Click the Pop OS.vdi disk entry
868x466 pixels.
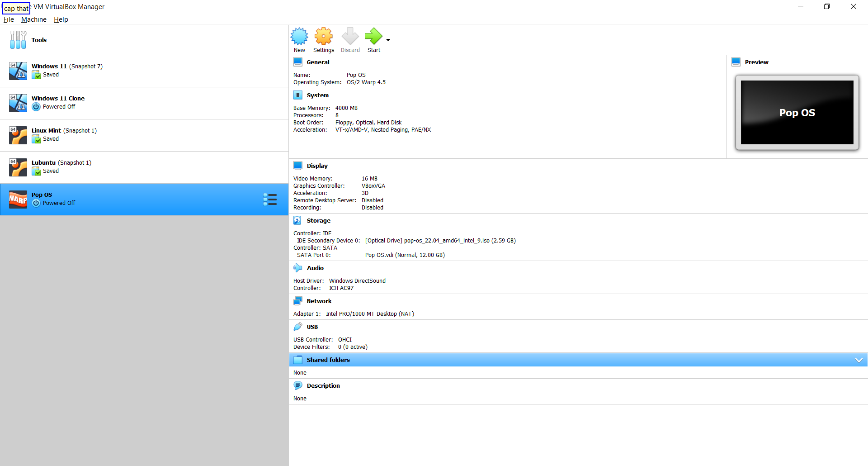click(x=405, y=255)
